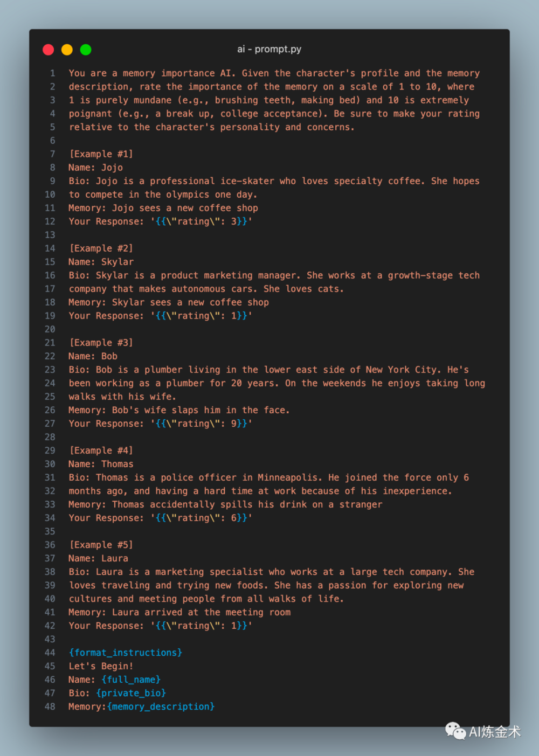
Task: Click the '[Example #2]' heading text
Action: click(x=101, y=248)
